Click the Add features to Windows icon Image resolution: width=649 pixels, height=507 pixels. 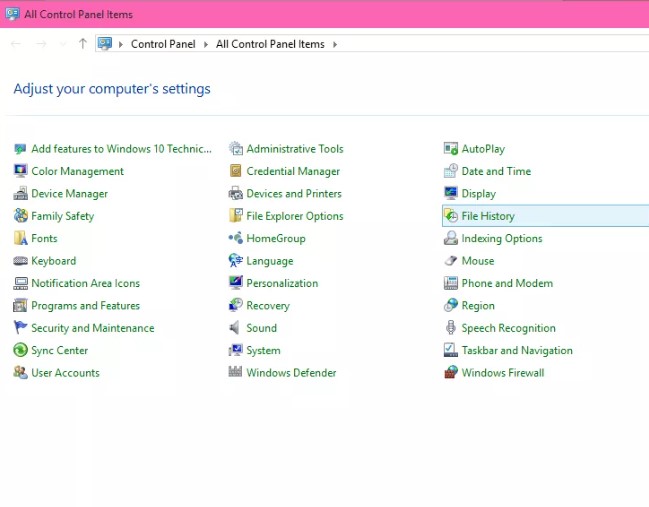[x=20, y=149]
